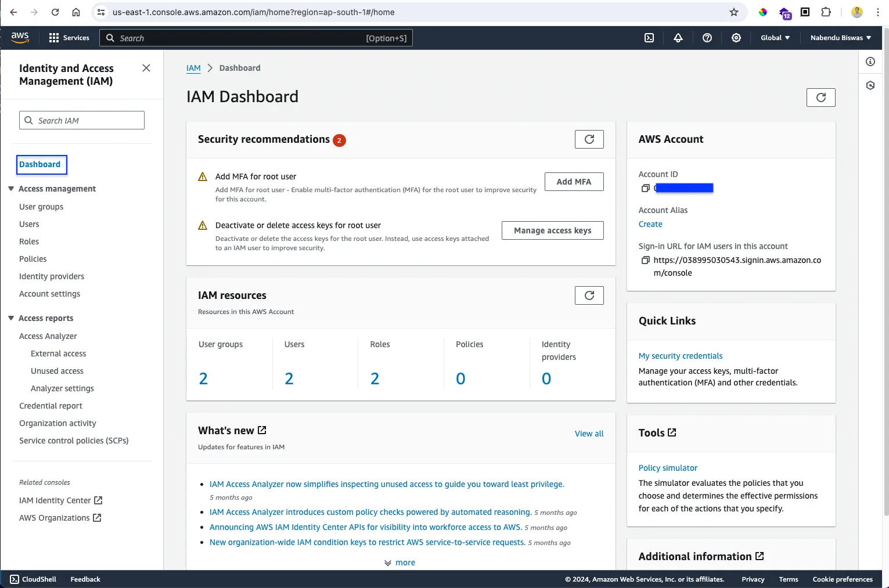Screen dimensions: 889x588
Task: Click the AWS logo home icon
Action: pos(20,37)
